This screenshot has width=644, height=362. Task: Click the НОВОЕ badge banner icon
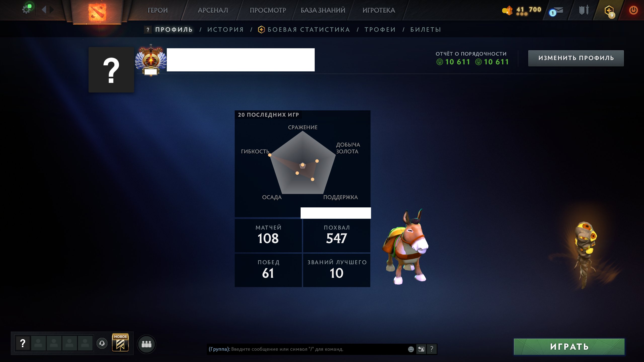point(120,342)
